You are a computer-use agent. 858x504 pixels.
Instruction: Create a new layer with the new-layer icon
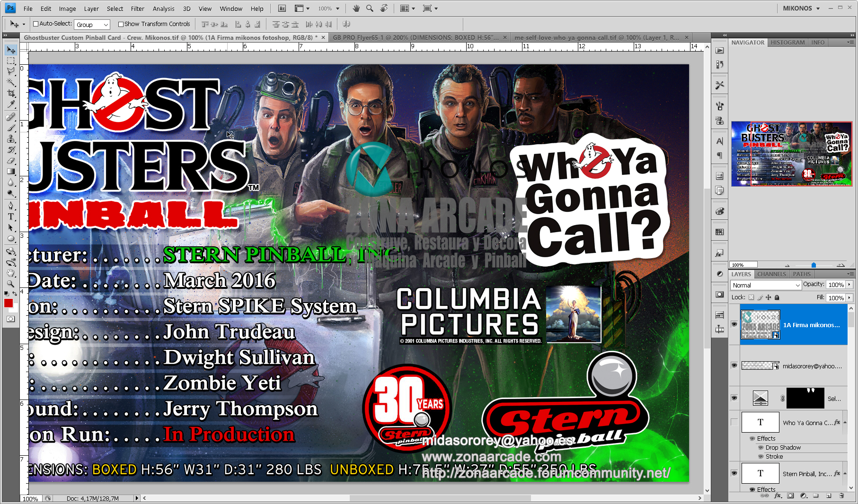(x=829, y=495)
